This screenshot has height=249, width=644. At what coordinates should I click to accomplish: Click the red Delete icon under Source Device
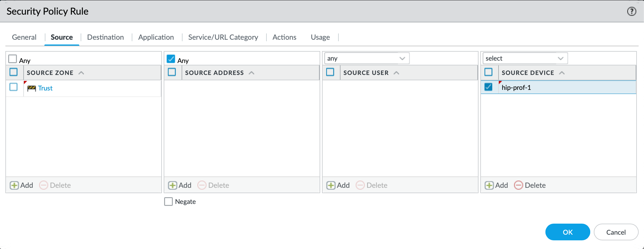coord(519,185)
